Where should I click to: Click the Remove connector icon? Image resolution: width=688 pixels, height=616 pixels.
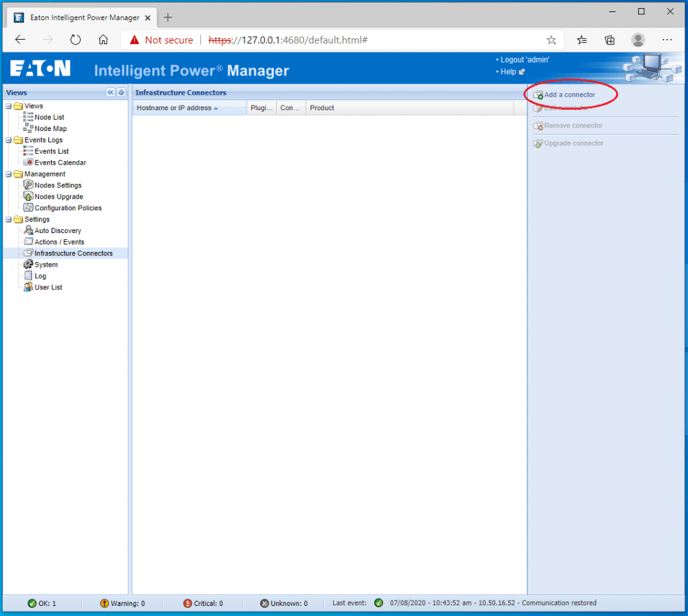coord(538,126)
